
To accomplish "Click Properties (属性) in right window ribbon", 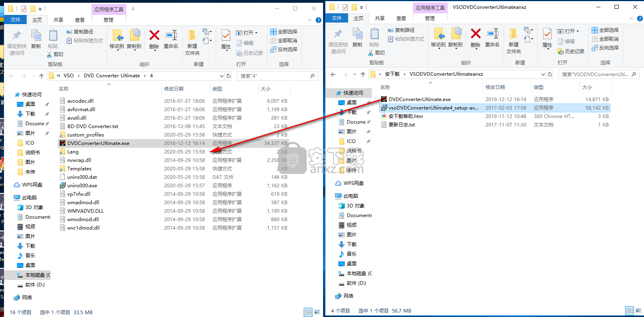I will click(x=547, y=38).
